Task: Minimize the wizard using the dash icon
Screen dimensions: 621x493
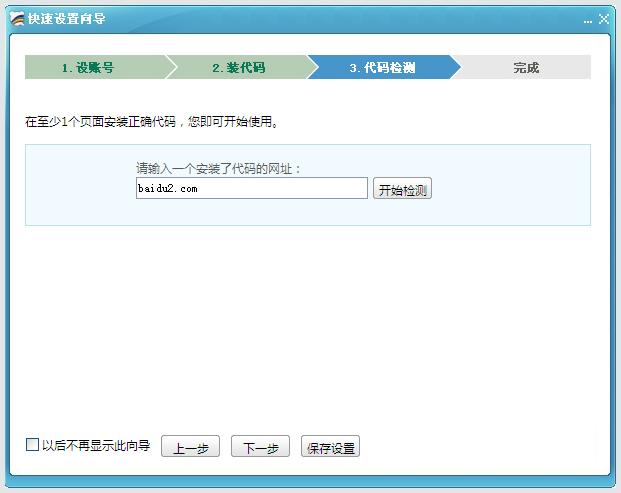Action: (x=588, y=20)
